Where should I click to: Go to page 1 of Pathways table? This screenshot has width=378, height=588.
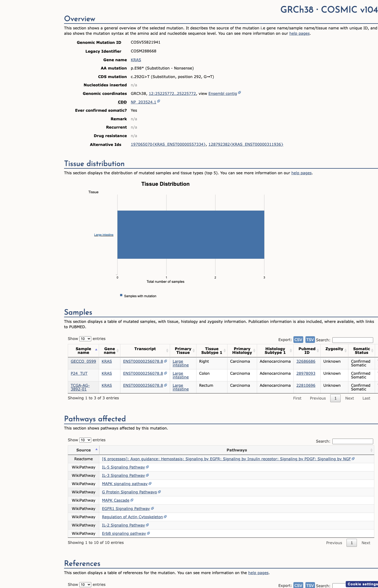click(352, 543)
